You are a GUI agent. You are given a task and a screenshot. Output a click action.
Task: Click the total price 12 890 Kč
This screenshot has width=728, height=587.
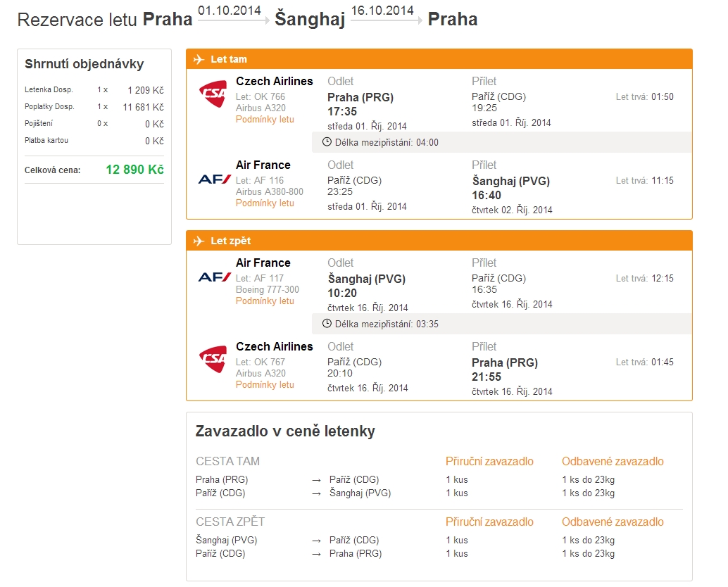pyautogui.click(x=134, y=170)
